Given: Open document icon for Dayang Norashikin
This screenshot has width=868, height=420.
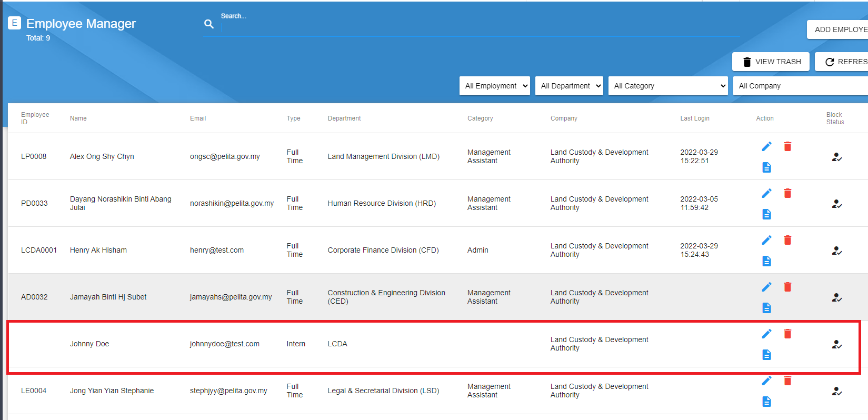Looking at the screenshot, I should pos(766,214).
